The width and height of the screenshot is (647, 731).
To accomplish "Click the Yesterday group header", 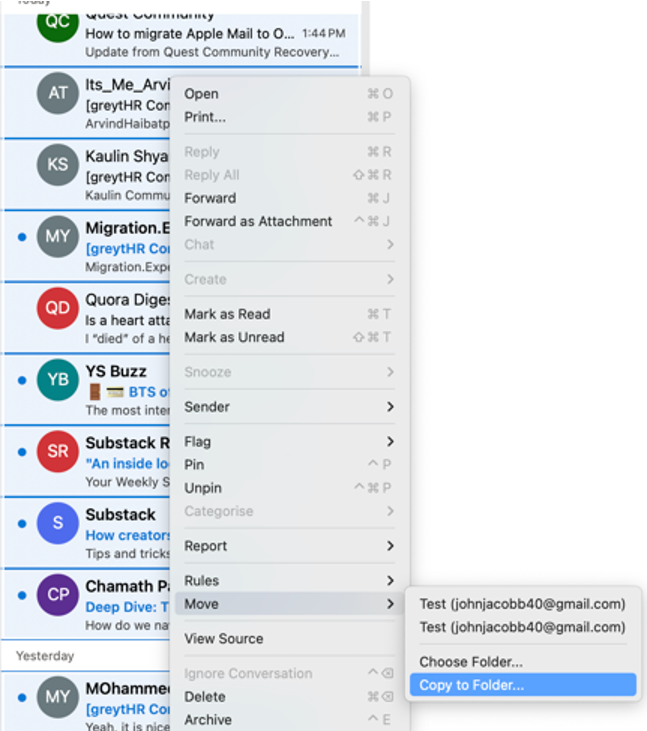I will point(45,656).
